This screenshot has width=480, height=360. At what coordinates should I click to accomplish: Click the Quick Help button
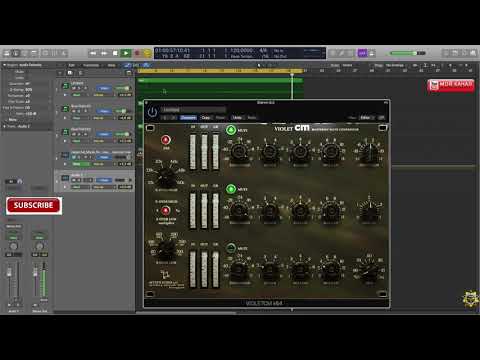pos(25,53)
